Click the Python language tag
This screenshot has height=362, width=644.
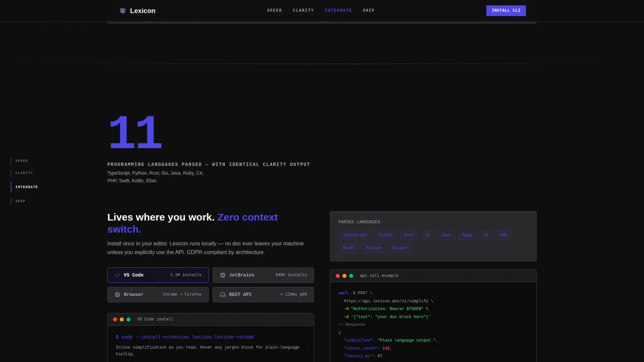click(385, 235)
